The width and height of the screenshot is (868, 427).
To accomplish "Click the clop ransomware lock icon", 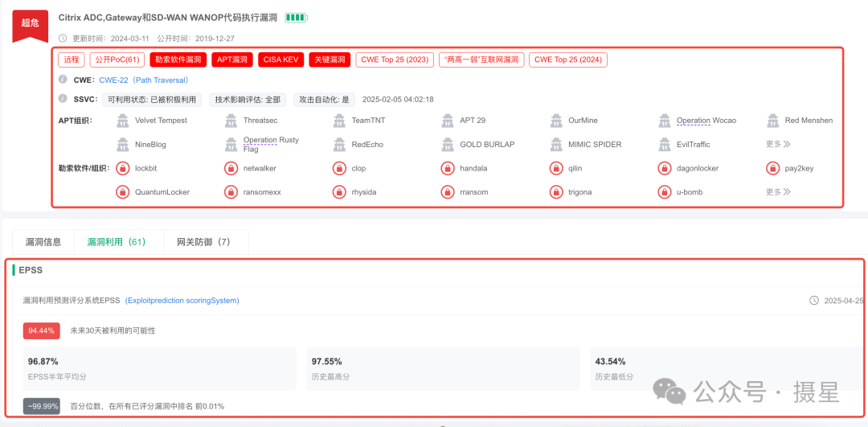I will 339,168.
